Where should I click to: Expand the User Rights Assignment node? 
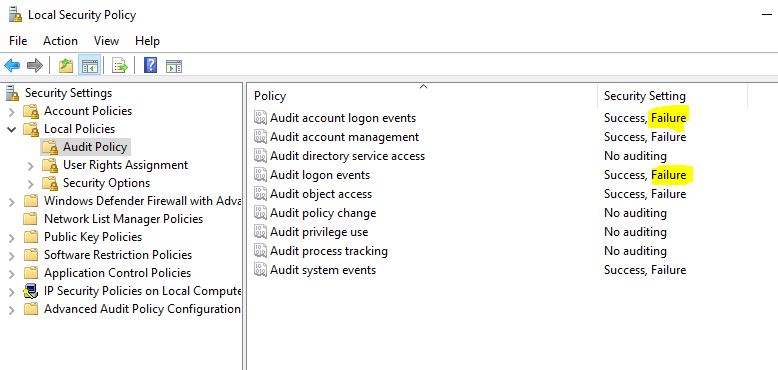30,166
